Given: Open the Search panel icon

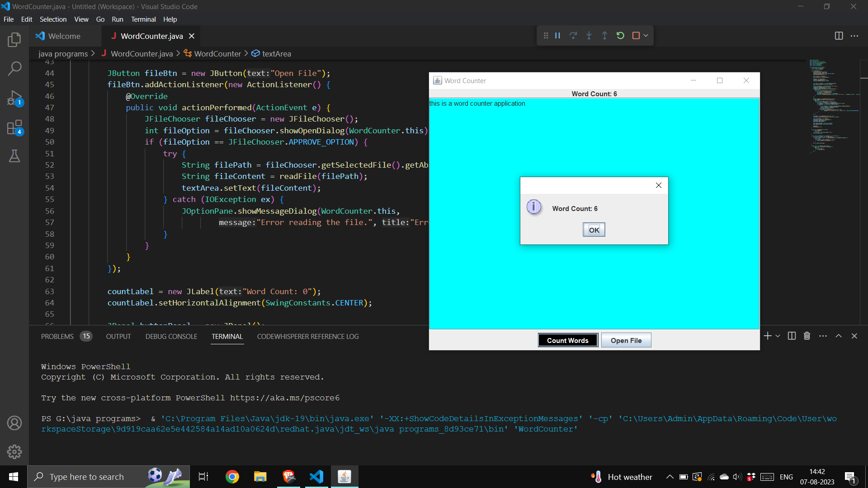Looking at the screenshot, I should (15, 68).
